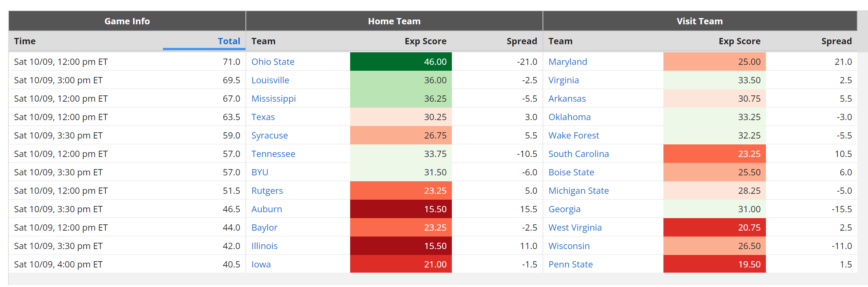Sort by Visit Team Spread header

point(836,41)
